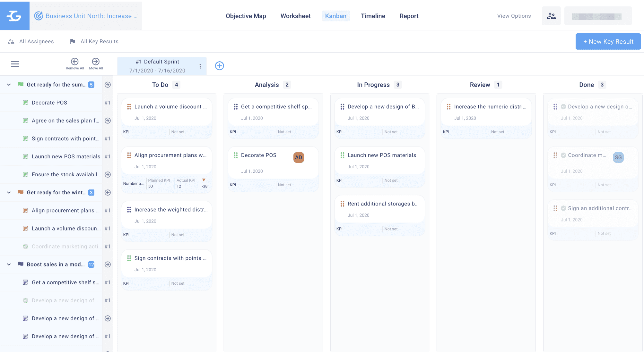The height and width of the screenshot is (352, 644).
Task: Select Coordinate marketing acti... sidebar item
Action: click(x=67, y=246)
